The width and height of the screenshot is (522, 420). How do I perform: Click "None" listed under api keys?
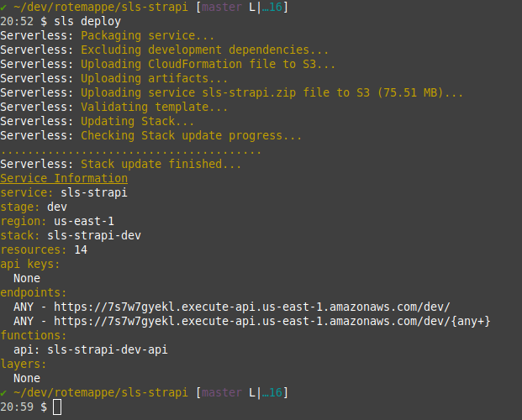(x=27, y=278)
